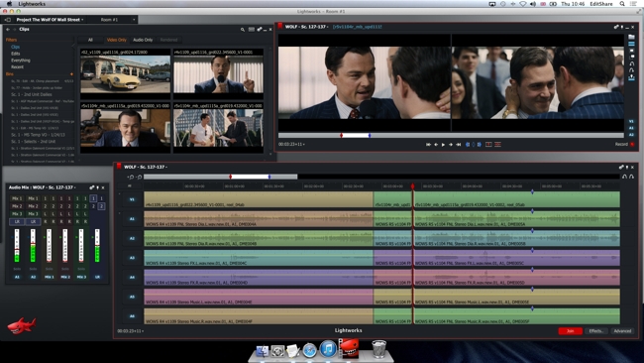
Task: Open the Project Wolf Of Wall Street dropdown
Action: (50, 19)
